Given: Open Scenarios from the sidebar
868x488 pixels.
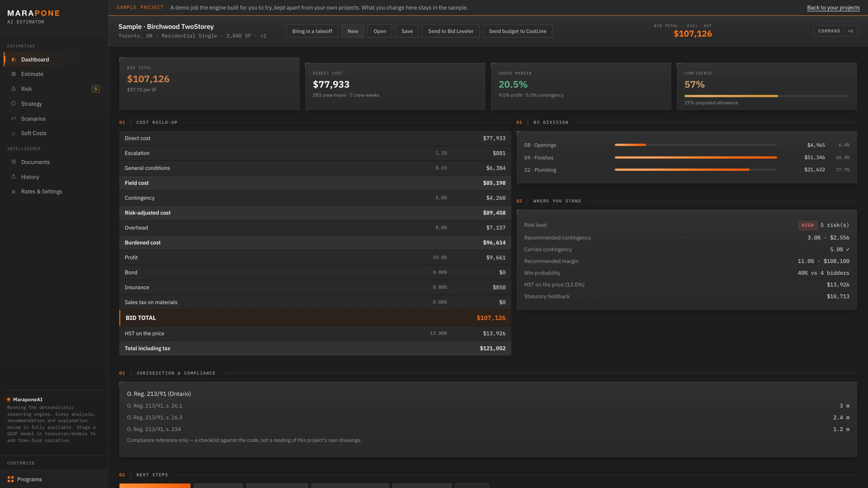Looking at the screenshot, I should (54, 119).
